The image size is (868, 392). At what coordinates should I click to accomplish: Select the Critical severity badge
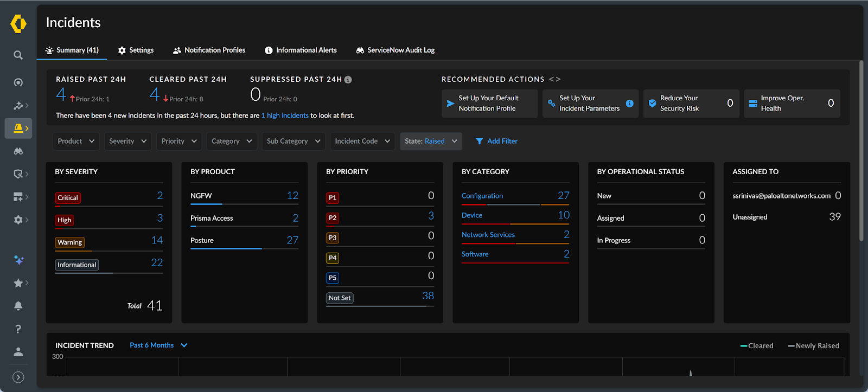coord(68,198)
